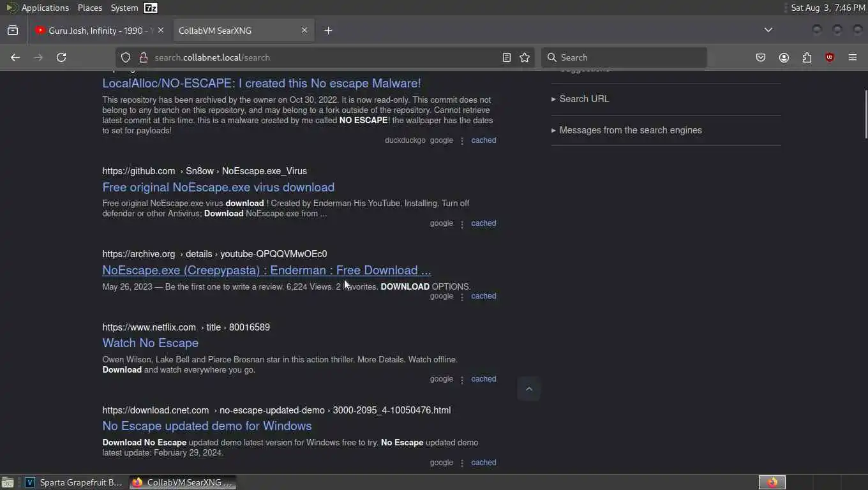The height and width of the screenshot is (490, 868).
Task: Reload the current page
Action: (x=61, y=57)
